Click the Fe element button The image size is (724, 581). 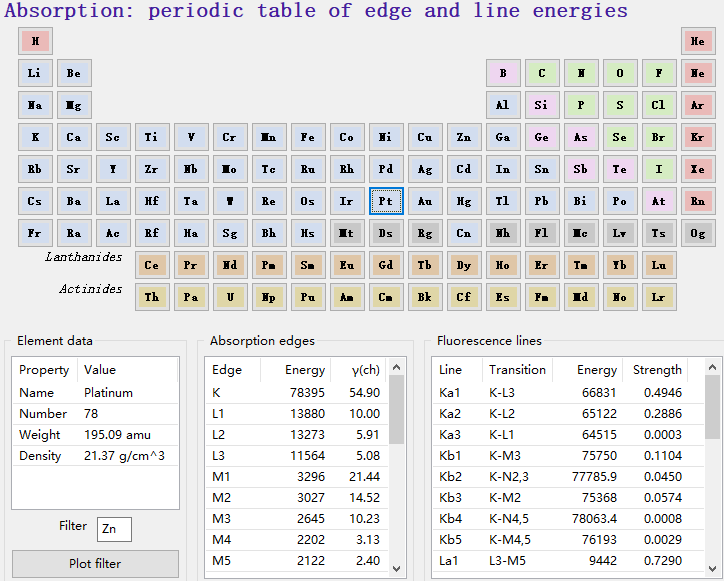click(308, 137)
